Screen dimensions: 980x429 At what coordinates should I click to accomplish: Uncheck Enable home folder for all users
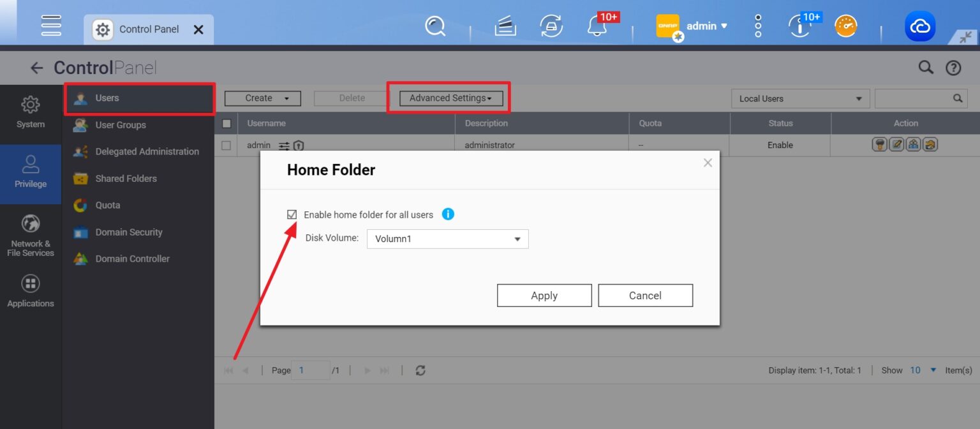tap(291, 214)
